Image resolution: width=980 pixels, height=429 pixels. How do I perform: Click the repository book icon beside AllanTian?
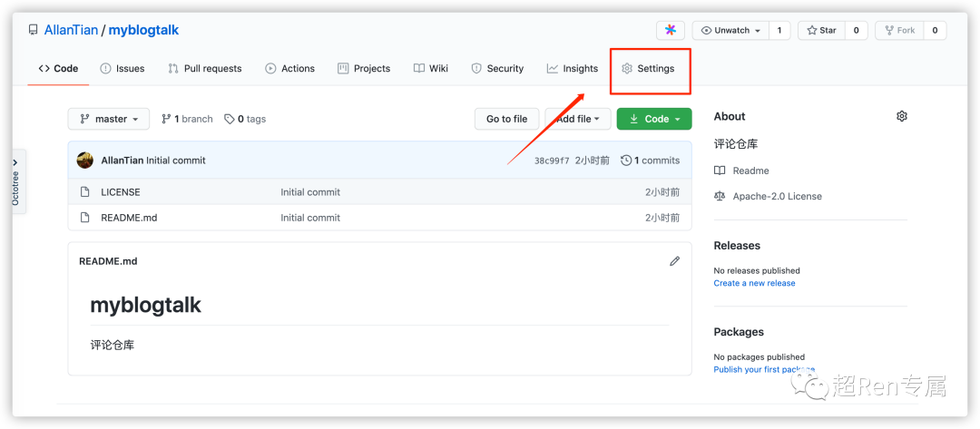(34, 30)
